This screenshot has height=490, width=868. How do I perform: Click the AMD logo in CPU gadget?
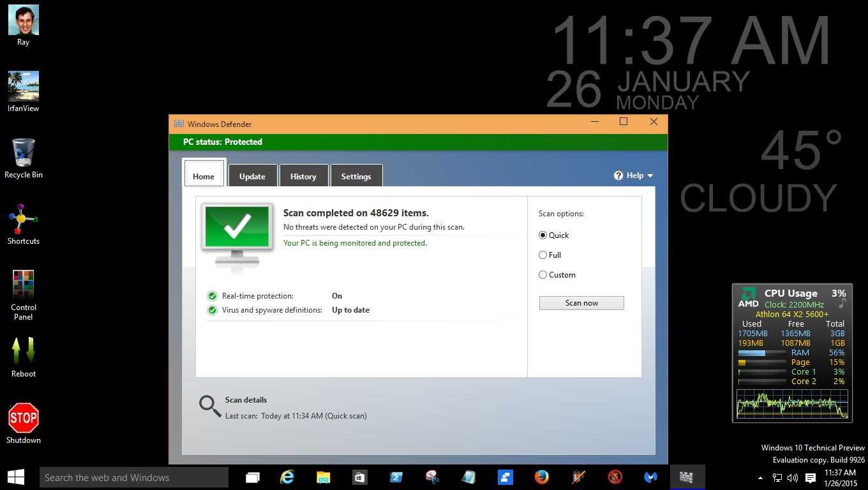click(748, 298)
